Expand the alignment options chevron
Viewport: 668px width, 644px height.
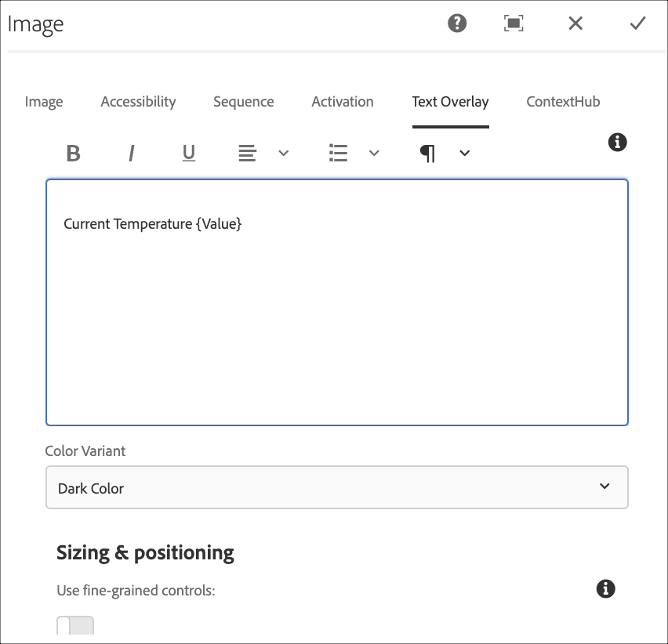284,153
